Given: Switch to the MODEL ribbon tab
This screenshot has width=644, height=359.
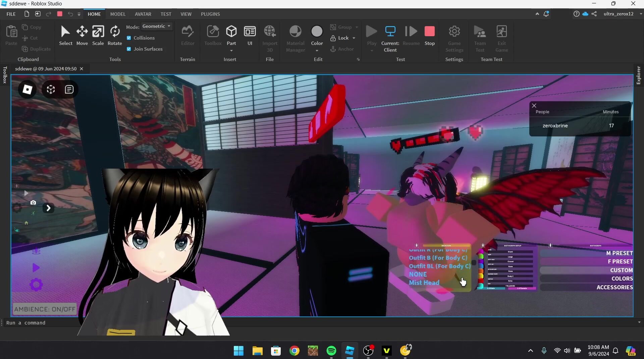Looking at the screenshot, I should 118,14.
